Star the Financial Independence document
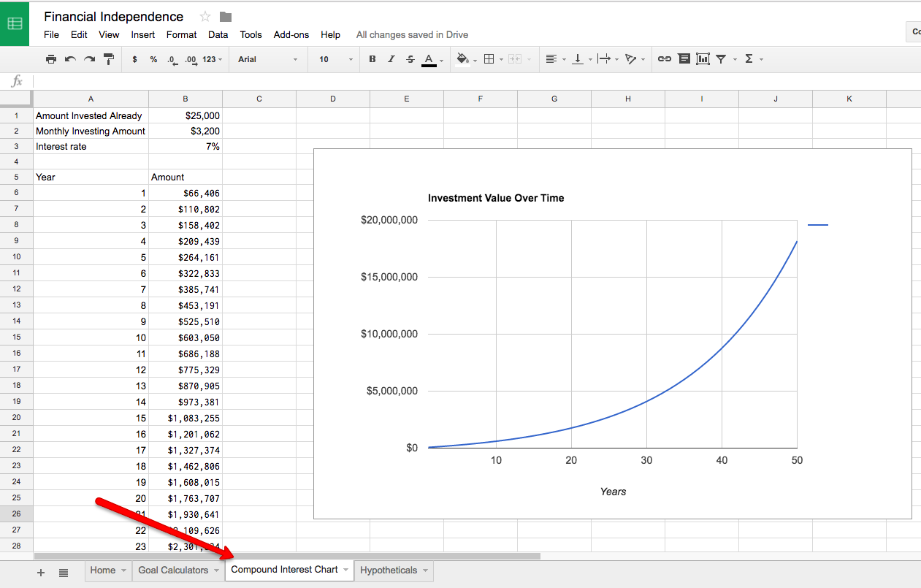 pos(205,17)
